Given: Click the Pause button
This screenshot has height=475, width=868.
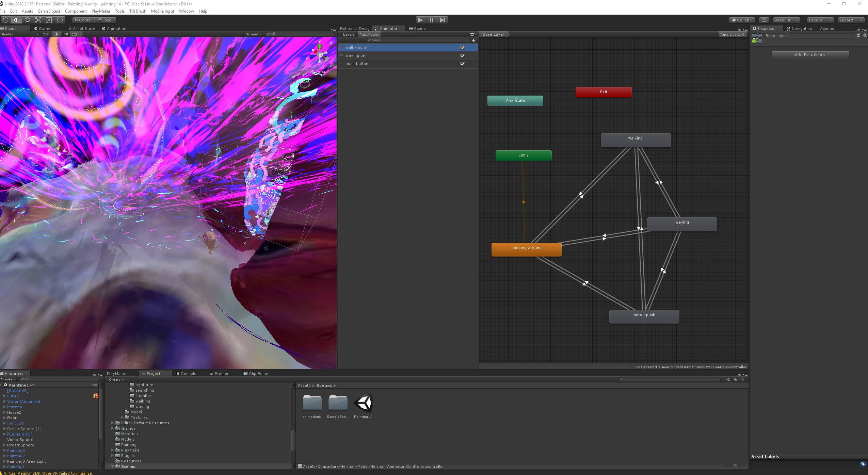Looking at the screenshot, I should coord(432,20).
